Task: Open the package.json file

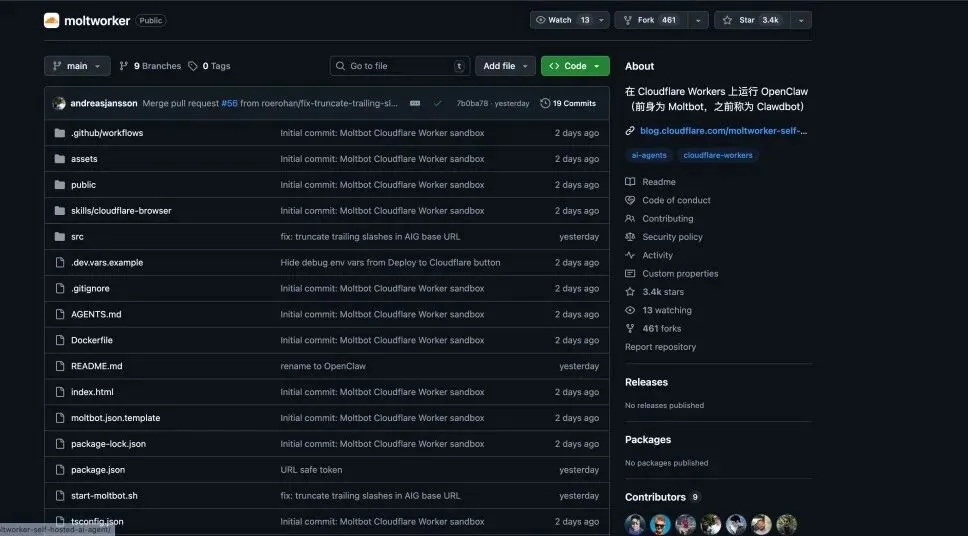Action: [x=98, y=470]
